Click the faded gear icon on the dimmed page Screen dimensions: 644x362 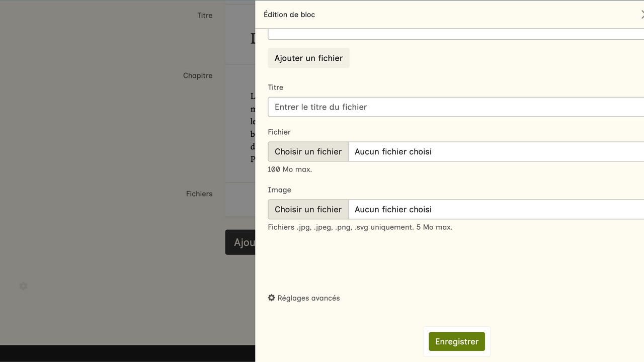tap(23, 286)
